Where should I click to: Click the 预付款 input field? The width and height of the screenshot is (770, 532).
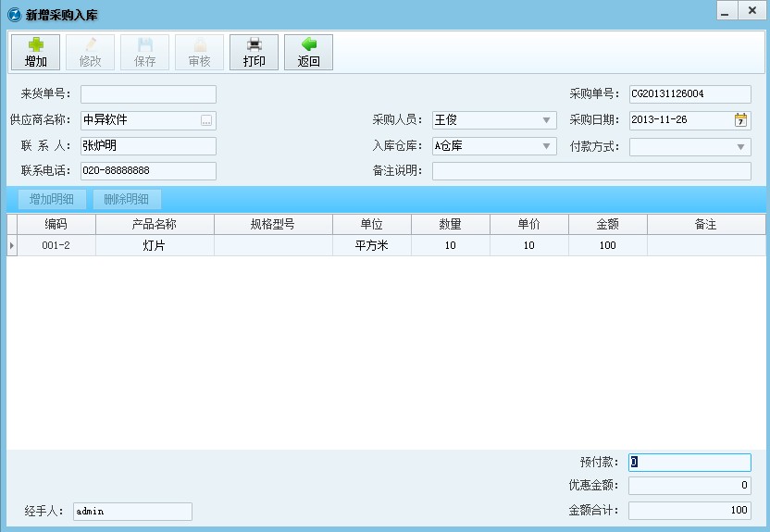tap(689, 463)
